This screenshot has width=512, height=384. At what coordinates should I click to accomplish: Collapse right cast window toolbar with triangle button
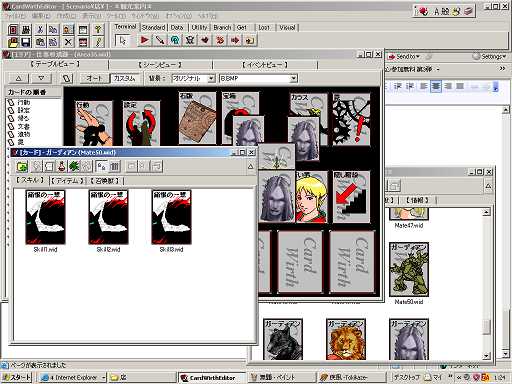(488, 186)
